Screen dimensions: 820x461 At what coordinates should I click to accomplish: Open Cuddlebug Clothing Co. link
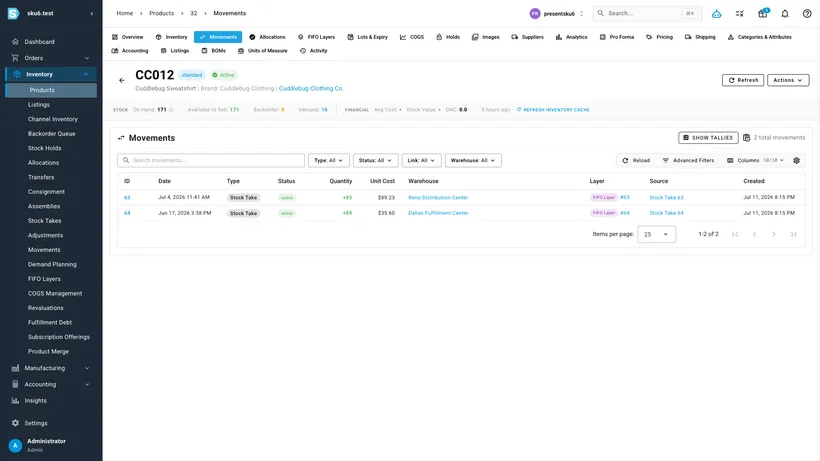(x=311, y=88)
